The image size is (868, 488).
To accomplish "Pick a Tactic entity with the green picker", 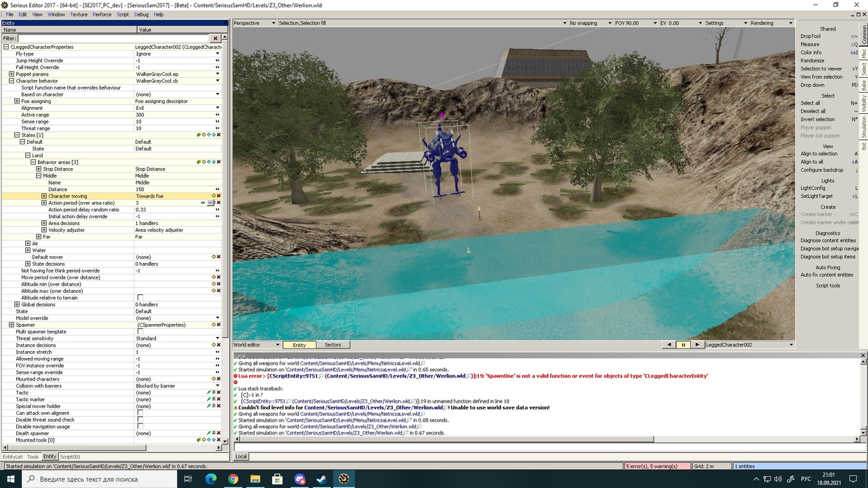I will [x=209, y=392].
